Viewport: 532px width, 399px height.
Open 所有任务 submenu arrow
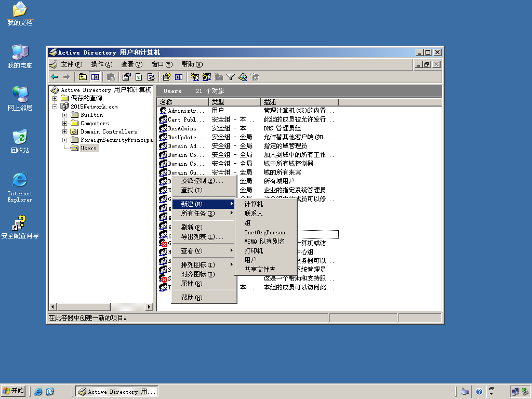232,213
